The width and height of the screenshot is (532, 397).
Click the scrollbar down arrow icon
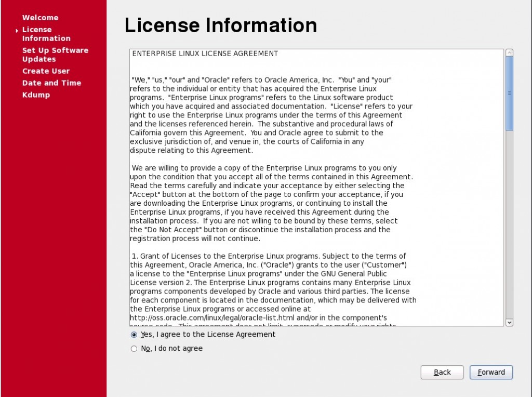(x=509, y=322)
